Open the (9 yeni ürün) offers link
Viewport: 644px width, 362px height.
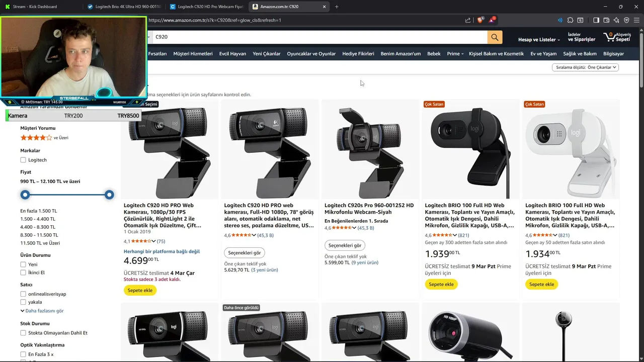pyautogui.click(x=365, y=262)
